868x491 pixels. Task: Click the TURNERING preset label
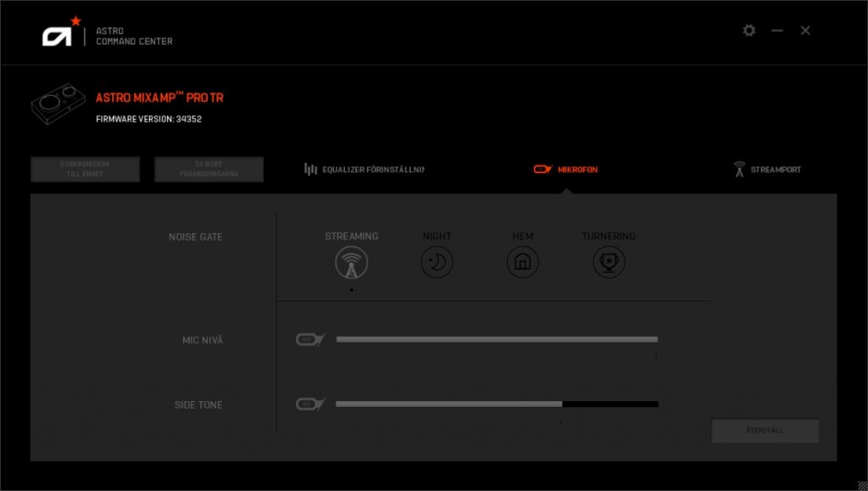[609, 237]
